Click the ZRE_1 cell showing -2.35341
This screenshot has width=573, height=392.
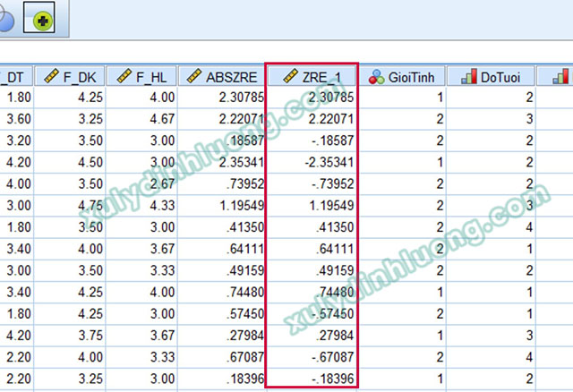(312, 162)
